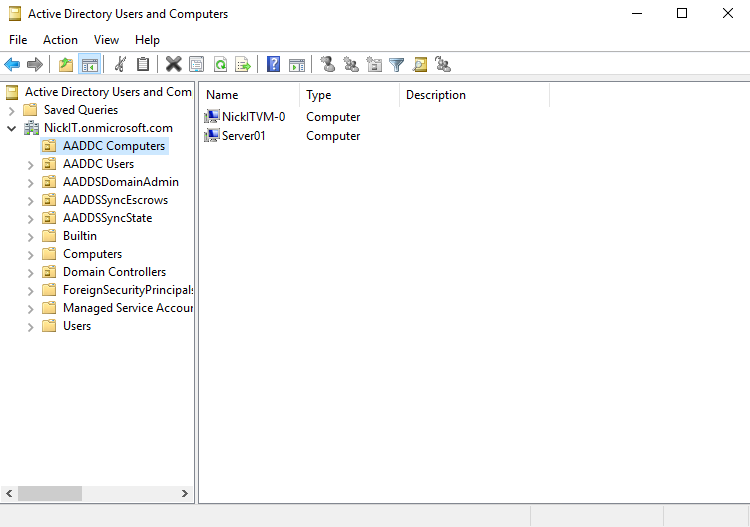Click the Builtin folder icon
This screenshot has width=750, height=527.
49,236
